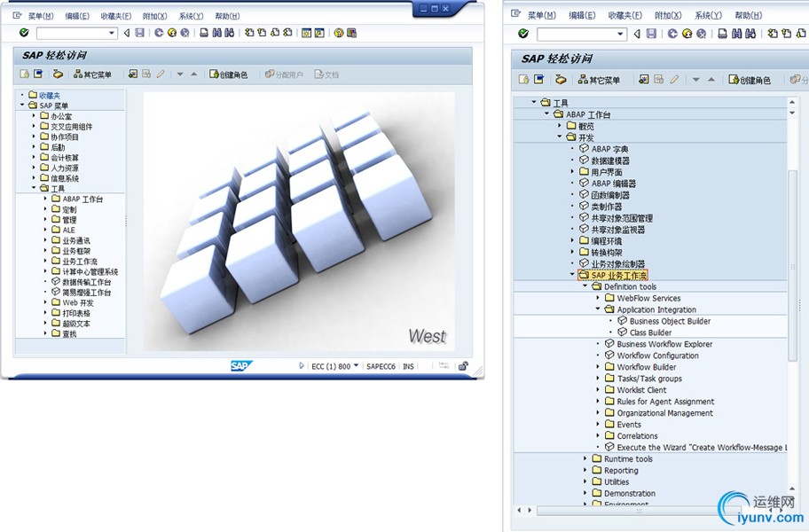Click the Move Favorites Up arrow in left window
This screenshot has width=809, height=532.
click(194, 74)
